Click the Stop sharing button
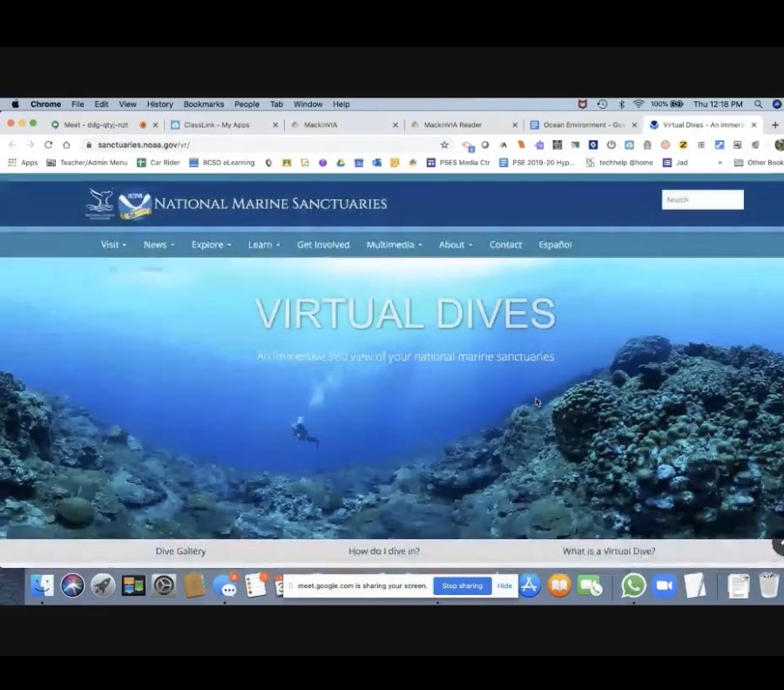The width and height of the screenshot is (784, 690). point(462,585)
